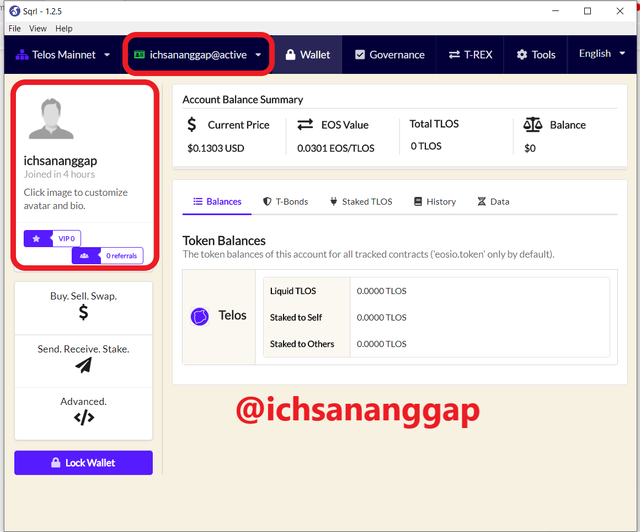This screenshot has width=640, height=532.
Task: Go to the Governance section
Action: tap(389, 55)
